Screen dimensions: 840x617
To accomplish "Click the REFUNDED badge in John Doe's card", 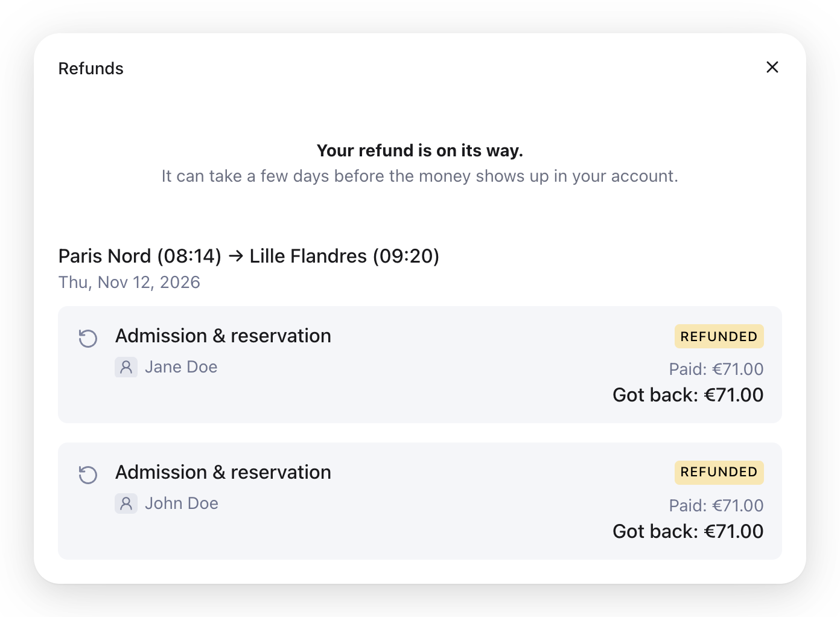I will click(719, 472).
